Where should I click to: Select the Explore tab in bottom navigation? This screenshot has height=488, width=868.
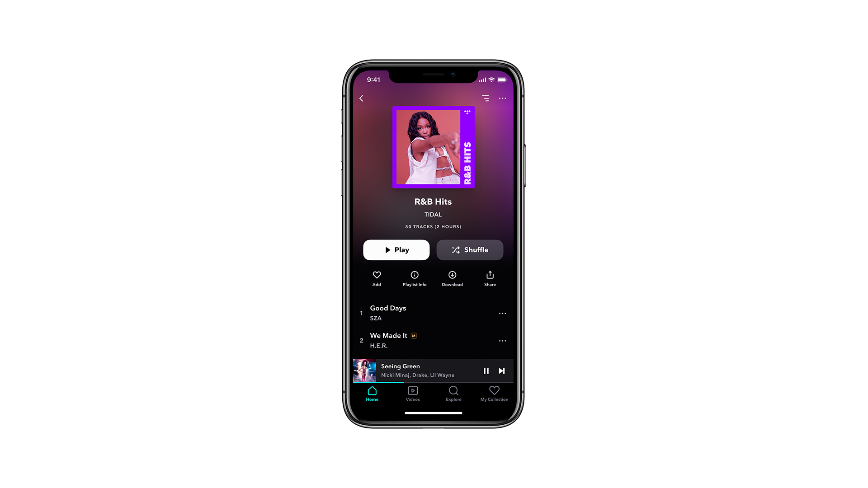(x=453, y=393)
